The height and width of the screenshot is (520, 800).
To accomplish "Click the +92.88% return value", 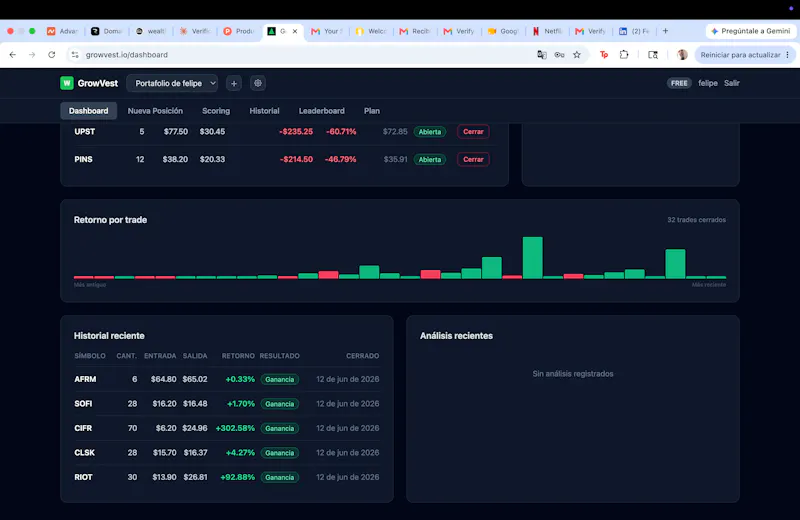I will pos(237,477).
